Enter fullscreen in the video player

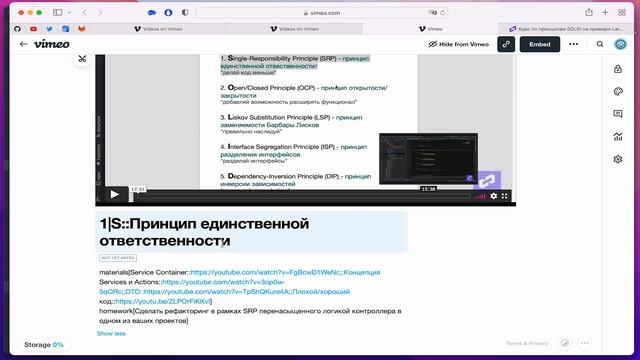coord(504,196)
